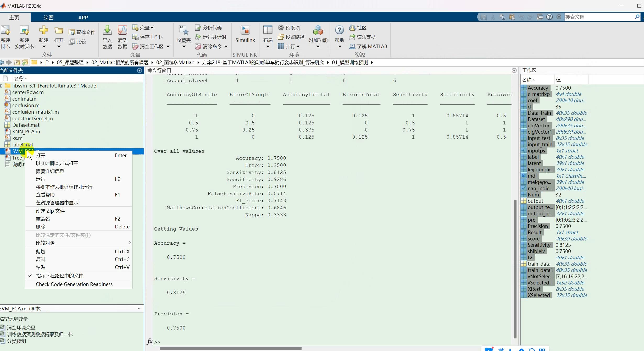Collapse the SVM_PCA.m details panel chevron

(139, 309)
